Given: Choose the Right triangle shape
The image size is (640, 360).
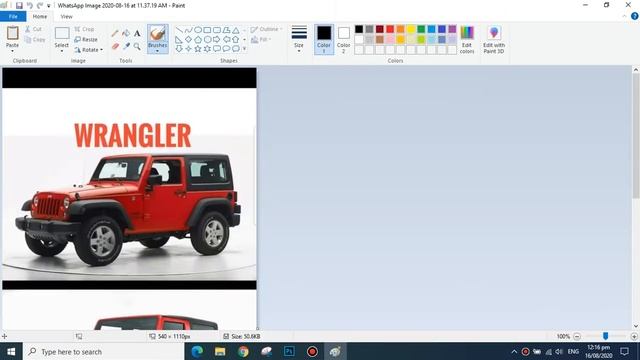Looking at the screenshot, I should point(179,40).
